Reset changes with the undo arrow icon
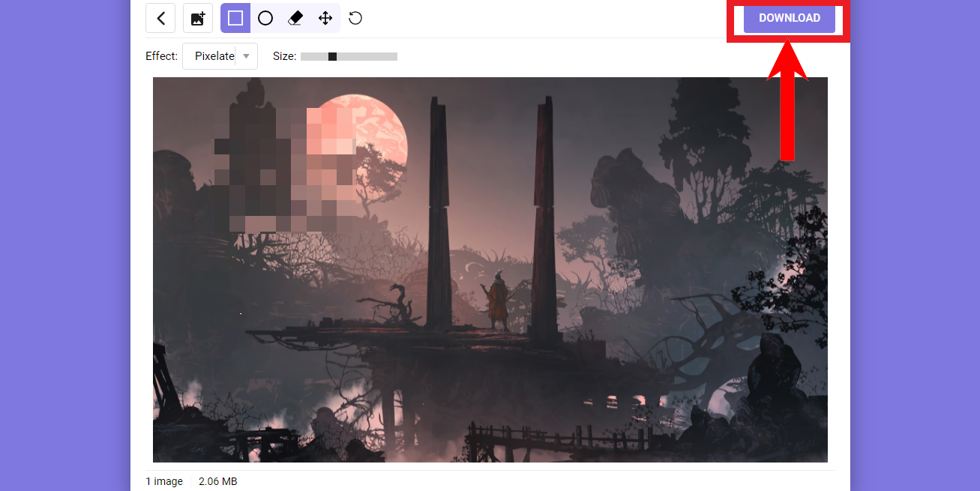 355,18
